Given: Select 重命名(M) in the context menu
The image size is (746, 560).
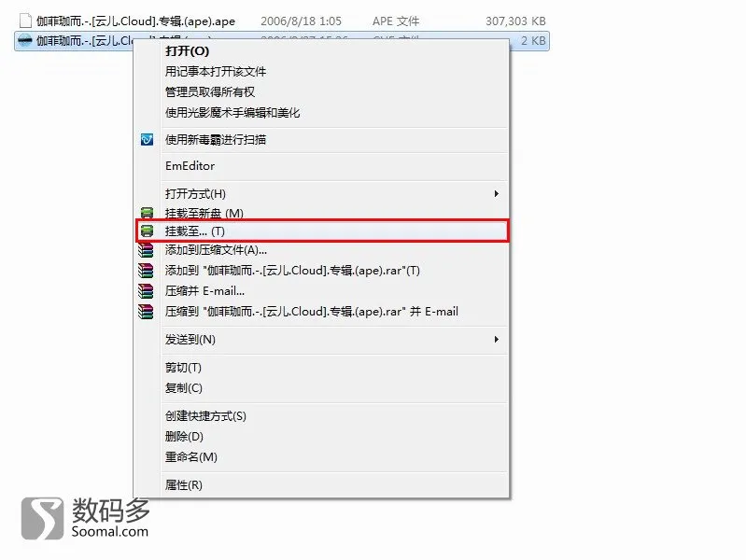Looking at the screenshot, I should (x=191, y=457).
